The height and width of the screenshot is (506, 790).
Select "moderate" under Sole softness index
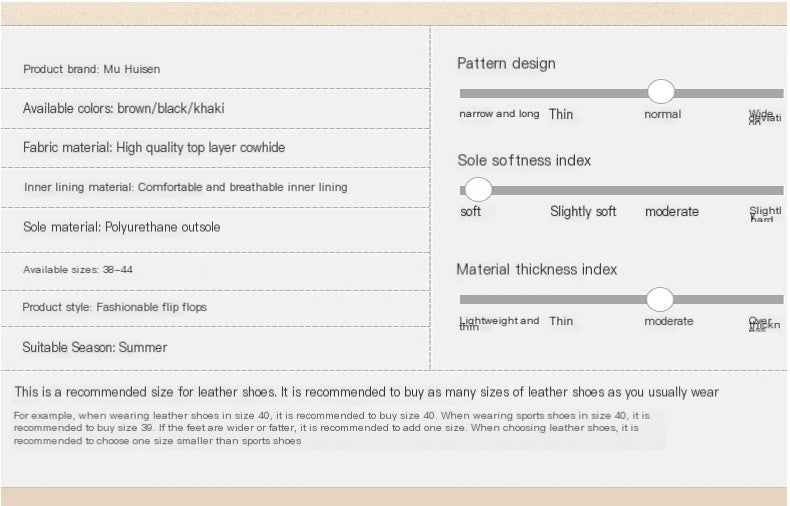[x=672, y=211]
